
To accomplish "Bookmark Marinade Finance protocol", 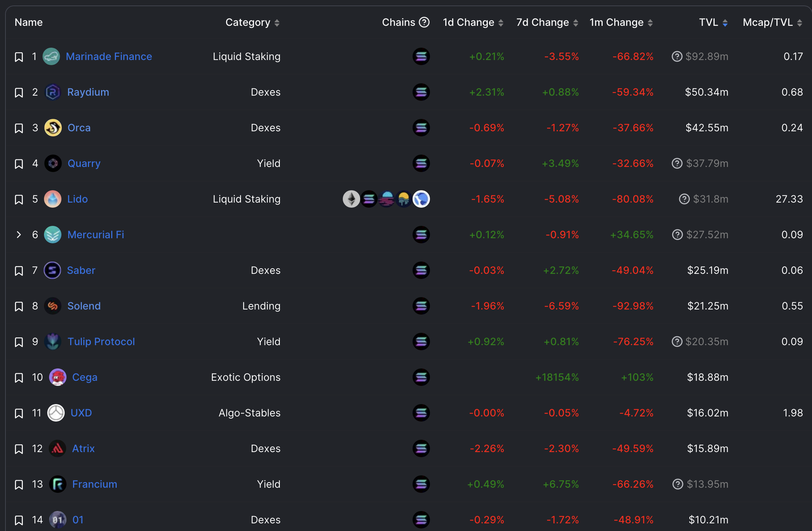I will tap(19, 57).
